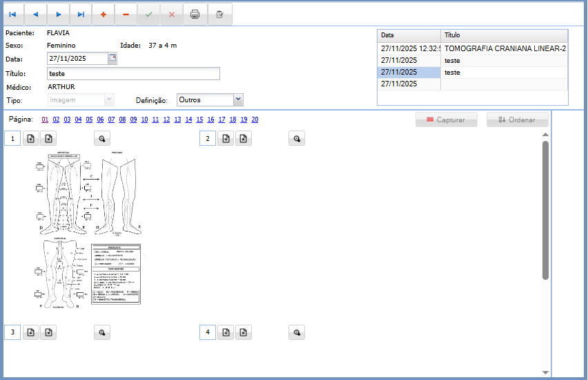Open the Tipo dropdown showing Imagem
Viewport: 588px width, 380px height.
[x=108, y=99]
